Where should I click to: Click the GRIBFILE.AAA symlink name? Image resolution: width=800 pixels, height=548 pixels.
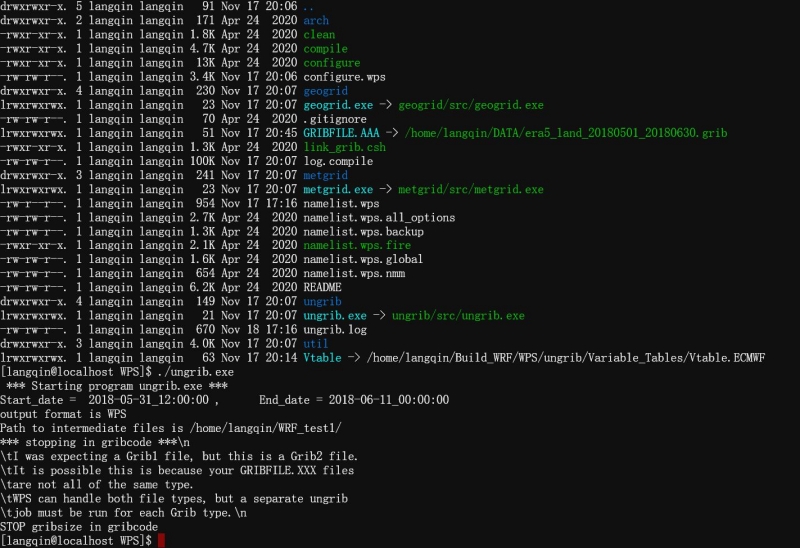click(x=342, y=133)
